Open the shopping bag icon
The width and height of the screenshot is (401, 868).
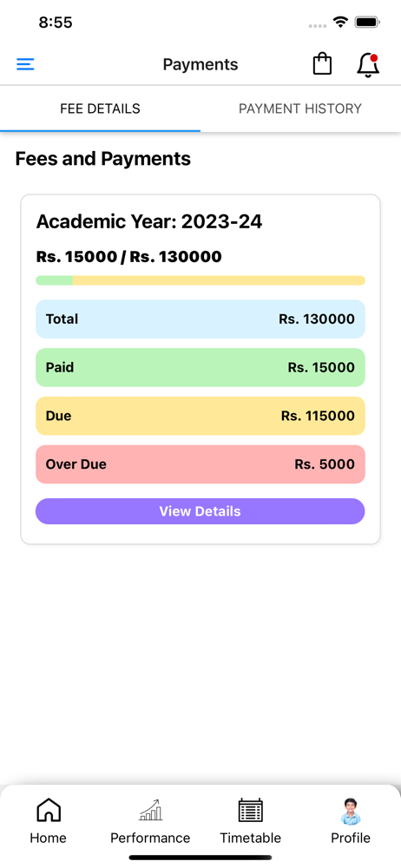click(322, 64)
